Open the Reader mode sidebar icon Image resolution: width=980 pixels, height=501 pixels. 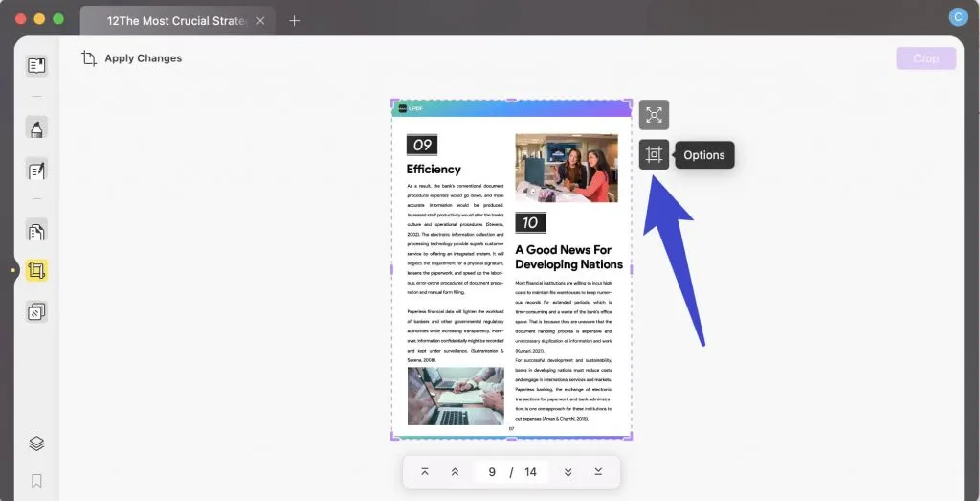coord(36,66)
